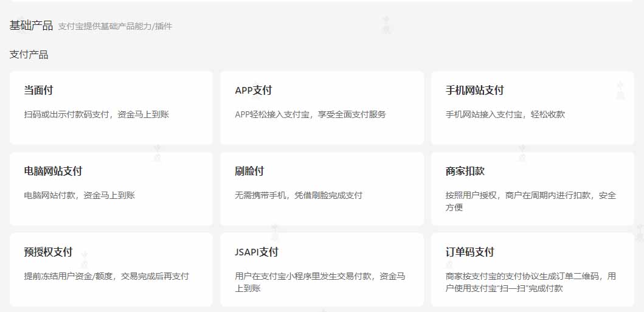
Task: Click description APP轻松接入支付宝，享受全面支付服务
Action: point(310,114)
